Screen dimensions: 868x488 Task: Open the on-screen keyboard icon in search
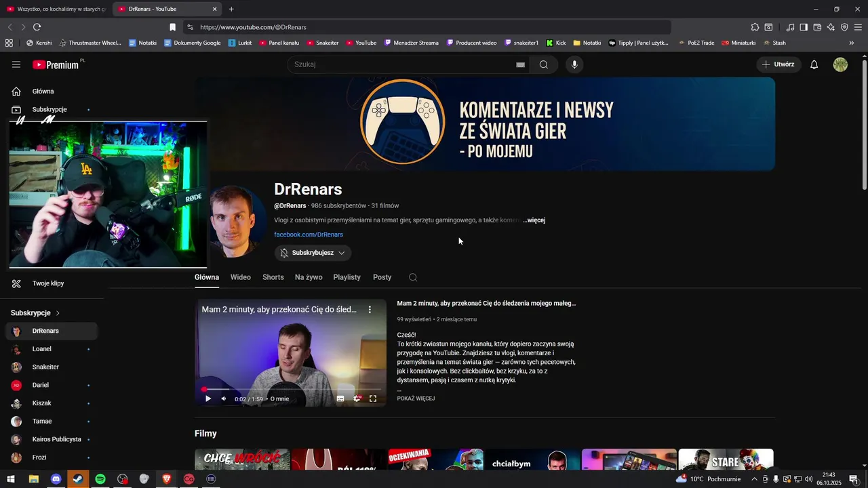click(520, 64)
